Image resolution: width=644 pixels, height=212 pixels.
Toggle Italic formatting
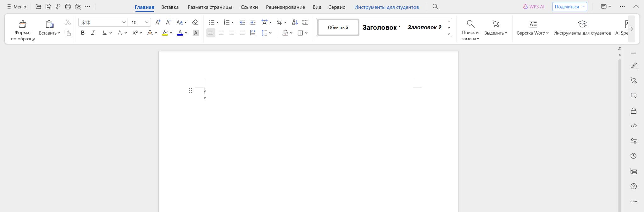click(93, 33)
